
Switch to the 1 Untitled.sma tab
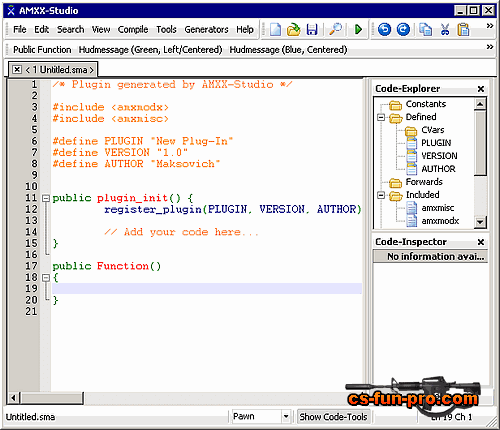[60, 70]
